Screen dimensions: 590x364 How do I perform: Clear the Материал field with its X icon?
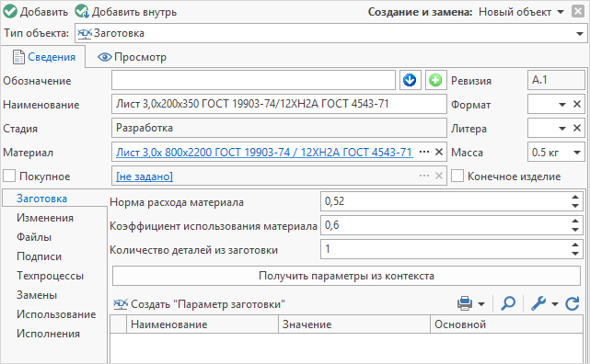click(439, 153)
